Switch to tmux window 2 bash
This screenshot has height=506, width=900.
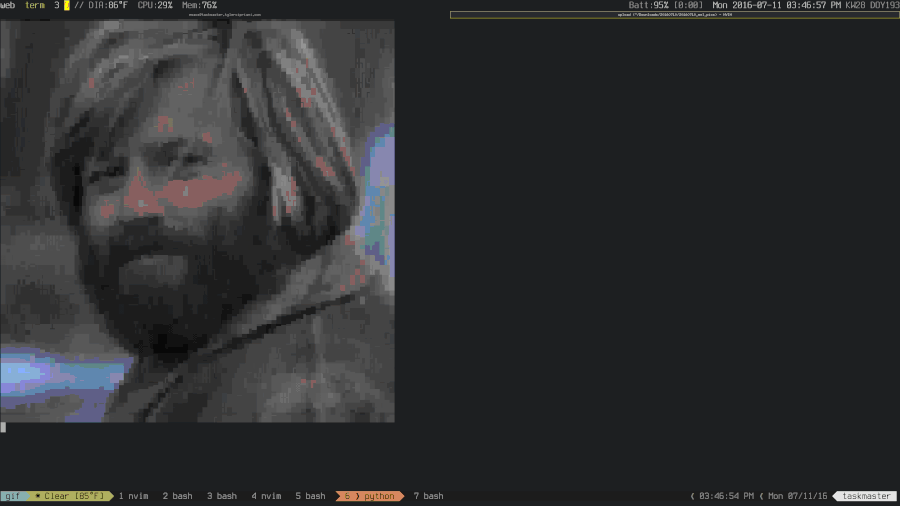[x=177, y=496]
